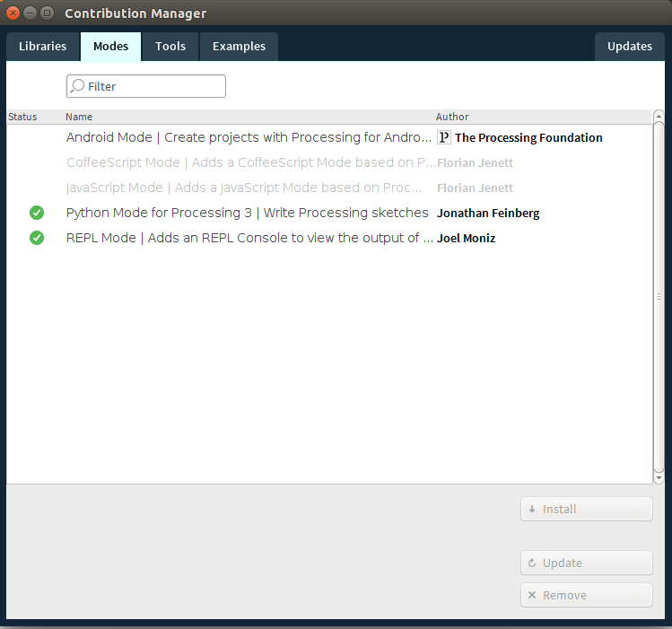Click the green check beside REPL Mode

37,238
